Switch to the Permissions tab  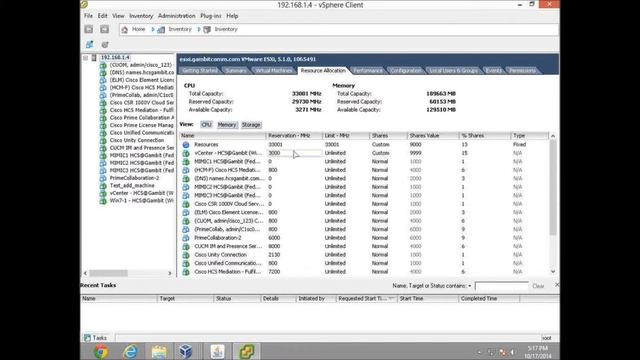pyautogui.click(x=522, y=71)
